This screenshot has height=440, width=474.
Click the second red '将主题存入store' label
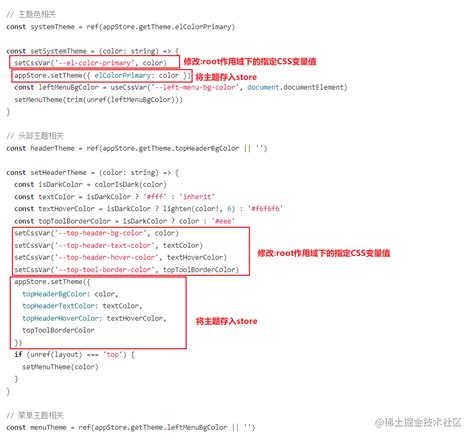coord(226,321)
